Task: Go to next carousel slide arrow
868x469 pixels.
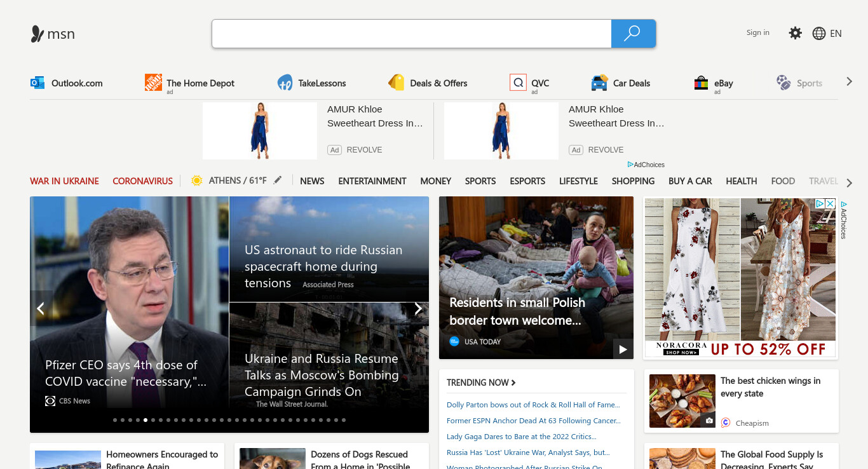Action: 418,308
